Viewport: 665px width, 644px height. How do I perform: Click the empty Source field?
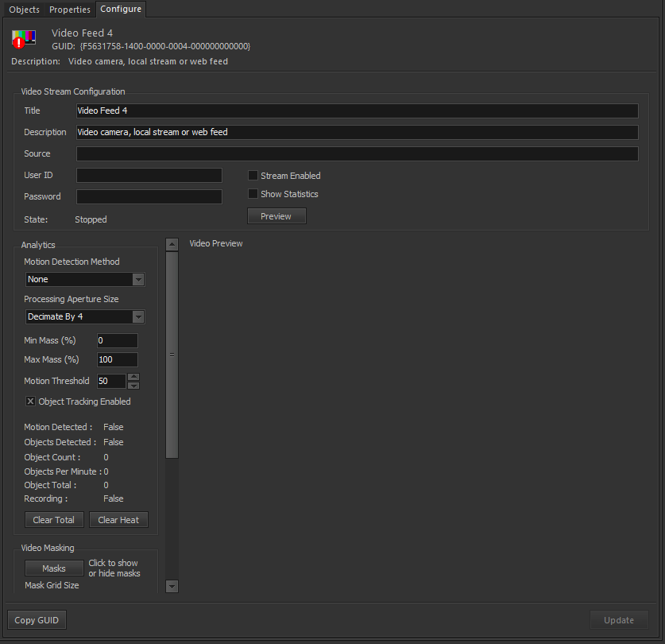357,153
